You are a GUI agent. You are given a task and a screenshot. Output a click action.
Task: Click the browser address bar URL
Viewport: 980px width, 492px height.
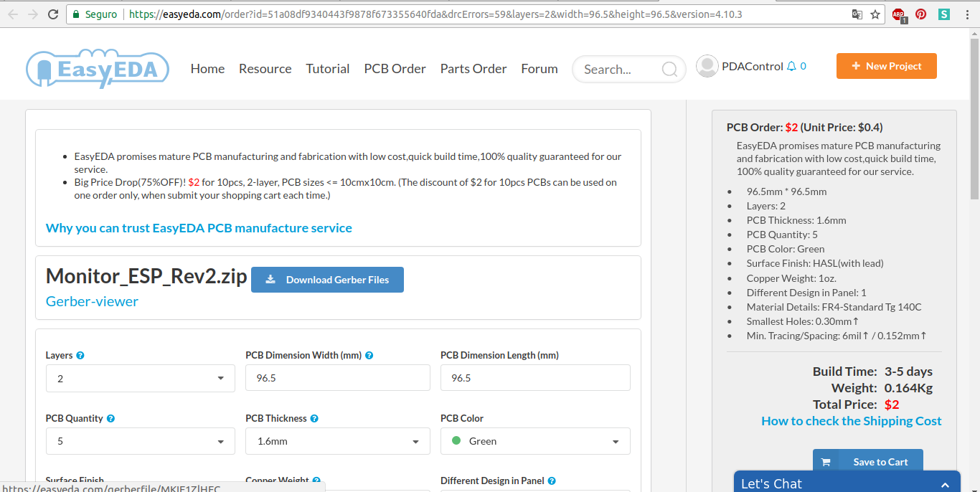click(435, 14)
